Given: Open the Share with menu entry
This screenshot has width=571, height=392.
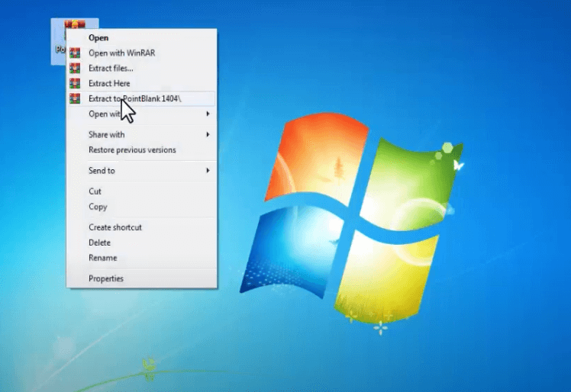Looking at the screenshot, I should [x=142, y=135].
